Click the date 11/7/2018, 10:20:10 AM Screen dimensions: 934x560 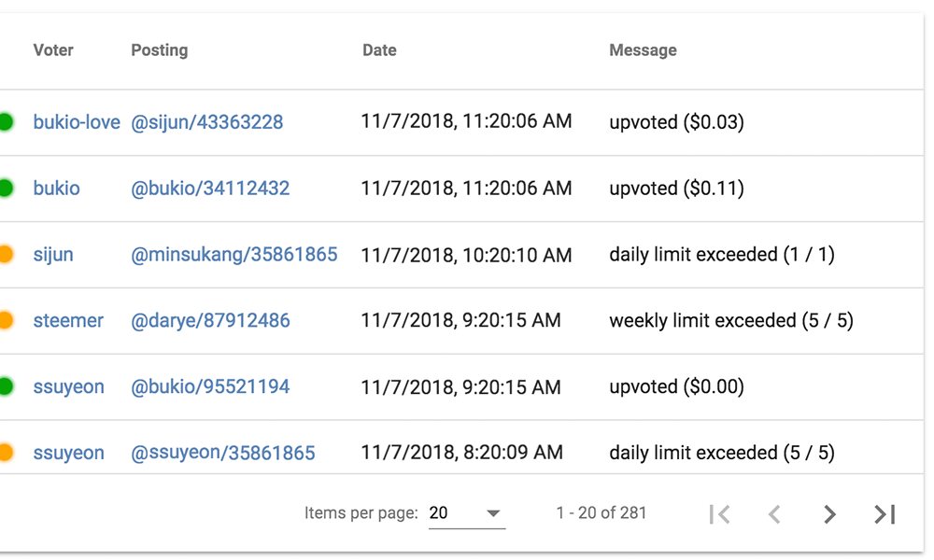coord(466,255)
